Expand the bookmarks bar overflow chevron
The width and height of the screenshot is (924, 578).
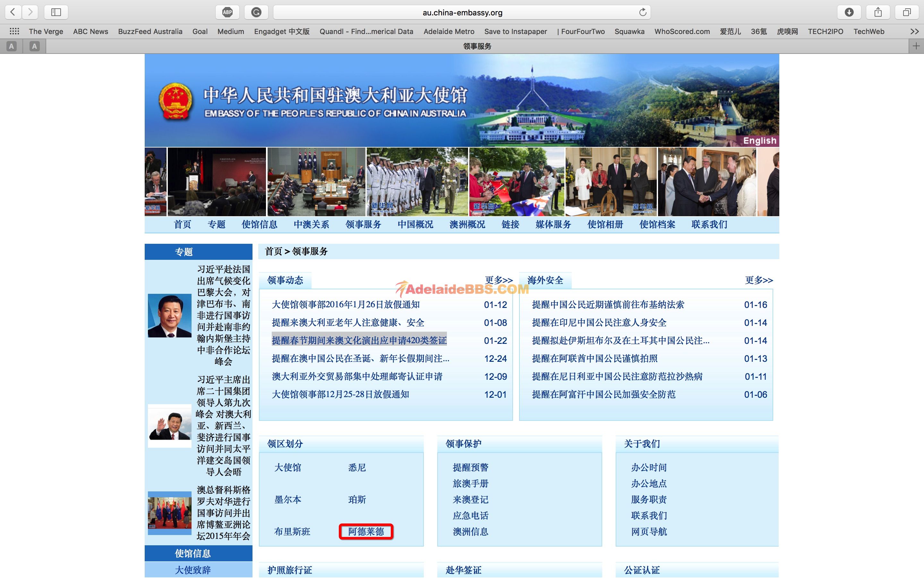click(914, 31)
